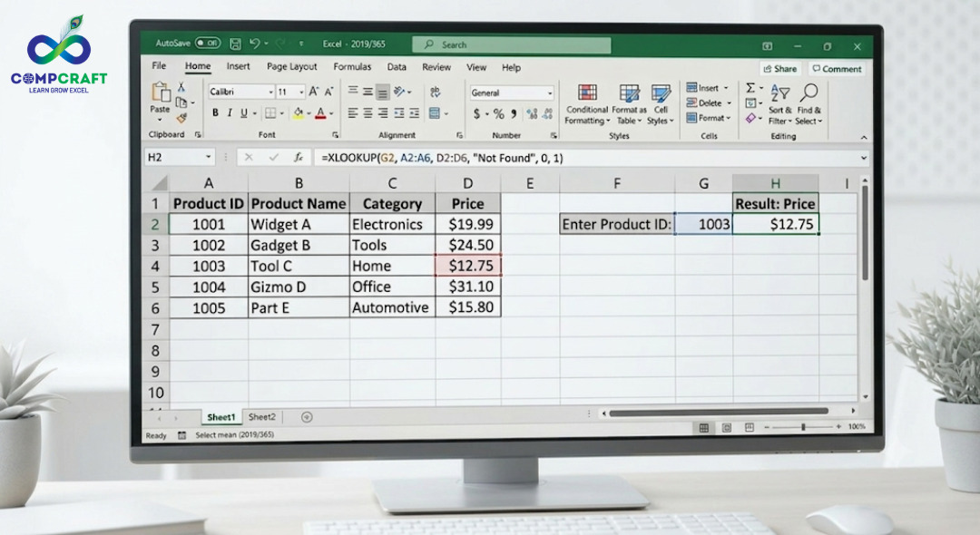Toggle Italic formatting
This screenshot has width=980, height=535.
point(230,113)
